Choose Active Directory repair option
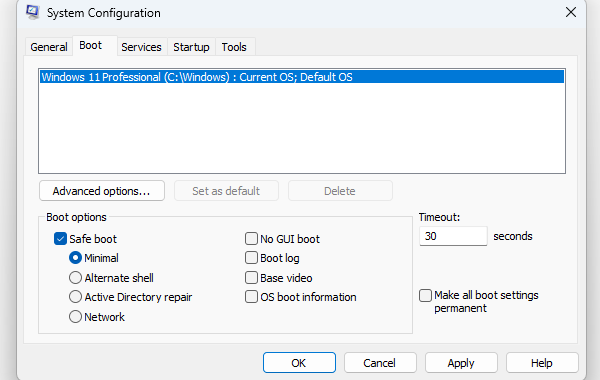 click(75, 297)
